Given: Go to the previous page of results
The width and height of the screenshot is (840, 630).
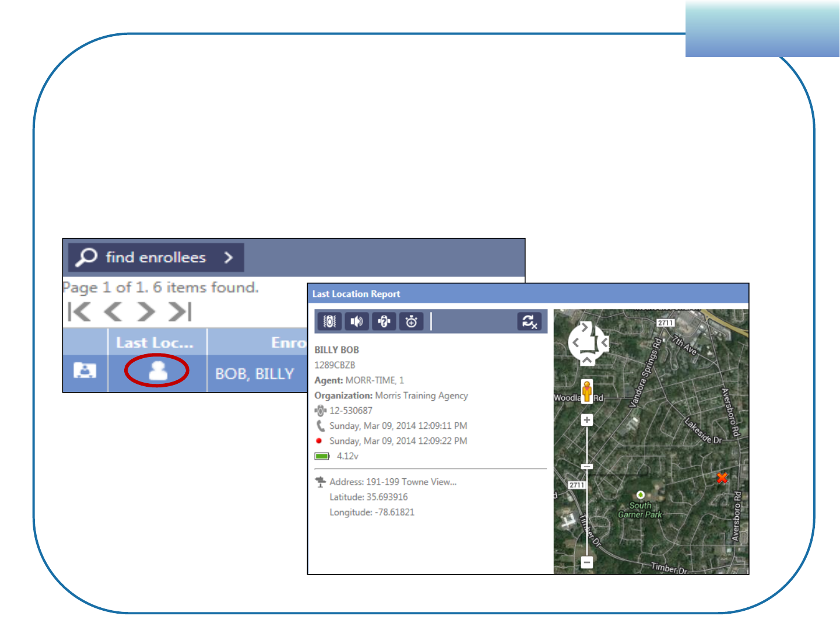Looking at the screenshot, I should 113,312.
